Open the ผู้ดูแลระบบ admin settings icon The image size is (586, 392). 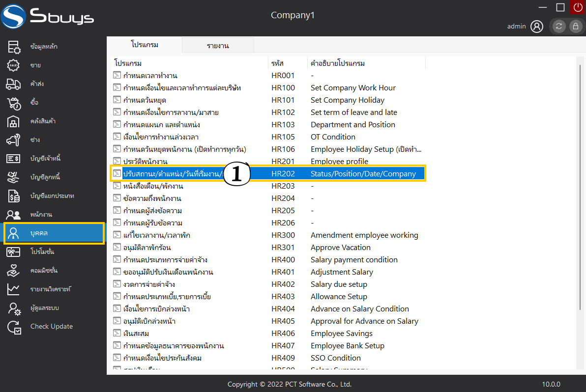pos(14,308)
